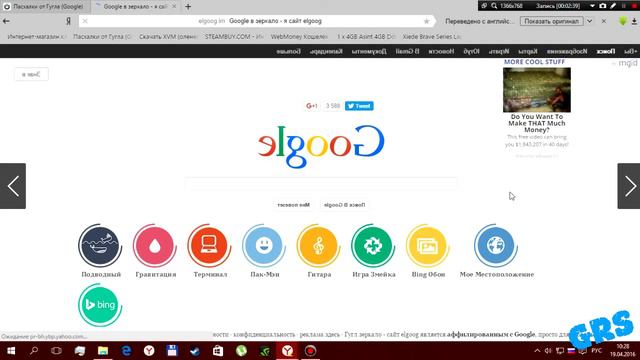This screenshot has width=640, height=360.
Task: Open Скачать XVM bookmark
Action: [168, 37]
